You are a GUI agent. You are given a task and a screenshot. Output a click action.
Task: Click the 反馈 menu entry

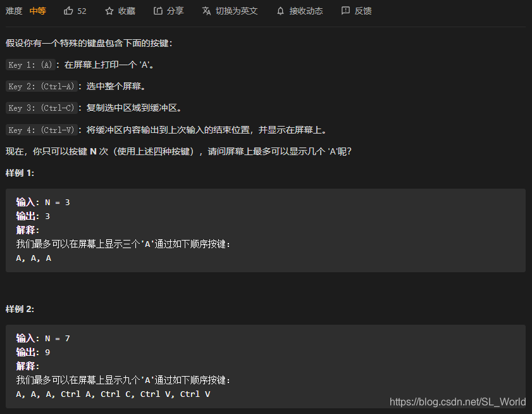pyautogui.click(x=363, y=11)
